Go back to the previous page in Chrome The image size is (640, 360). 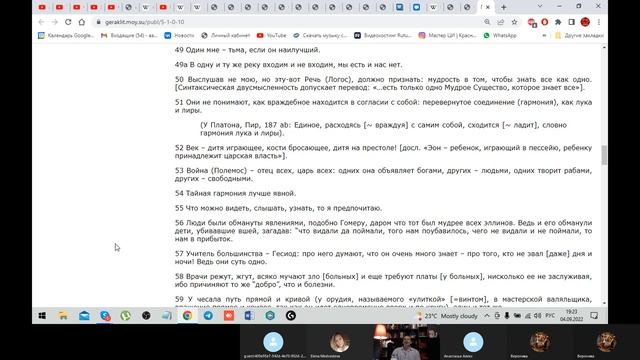(x=41, y=22)
